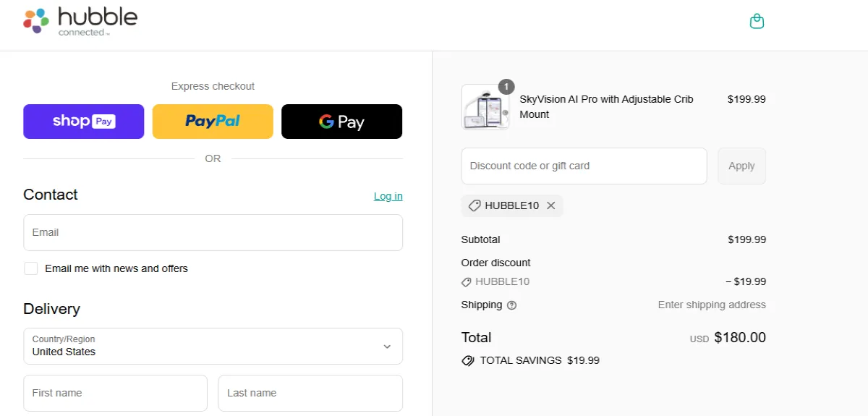The height and width of the screenshot is (416, 868).
Task: Click the Contact section heading
Action: coord(51,195)
